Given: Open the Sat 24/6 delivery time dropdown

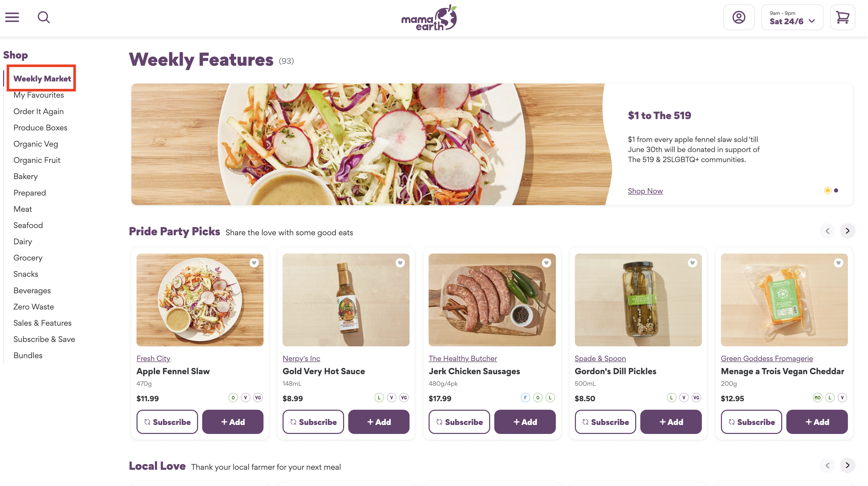Looking at the screenshot, I should pyautogui.click(x=792, y=18).
